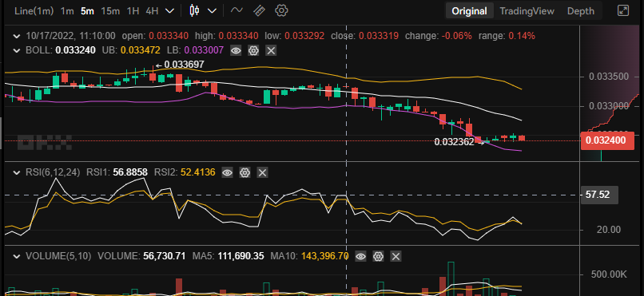Remove the VOLUME indicator

396,257
